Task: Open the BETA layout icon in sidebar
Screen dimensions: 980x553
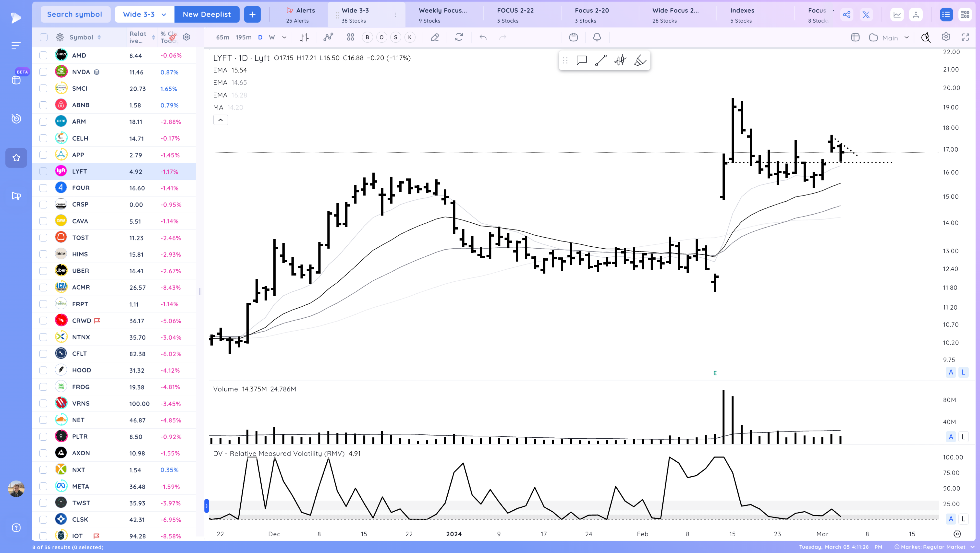Action: pyautogui.click(x=16, y=80)
